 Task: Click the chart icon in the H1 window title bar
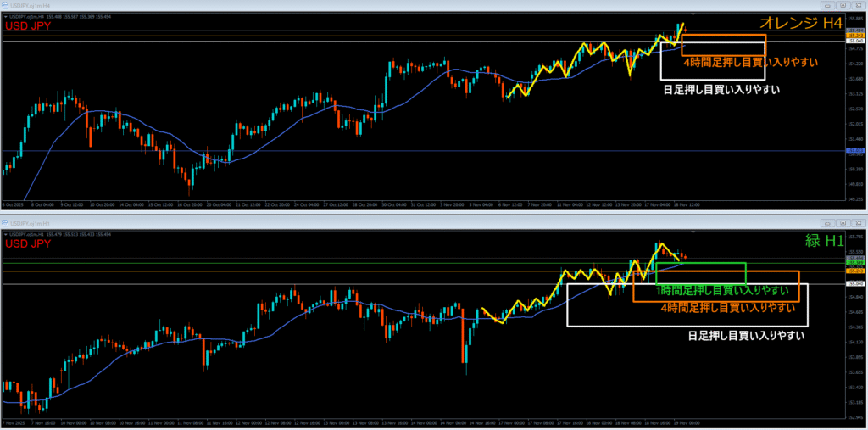pyautogui.click(x=4, y=222)
